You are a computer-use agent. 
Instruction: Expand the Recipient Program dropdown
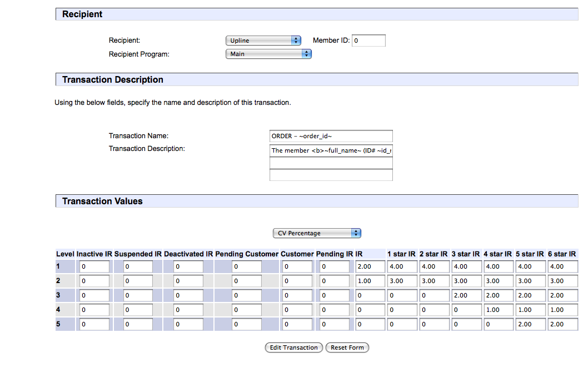coord(268,54)
